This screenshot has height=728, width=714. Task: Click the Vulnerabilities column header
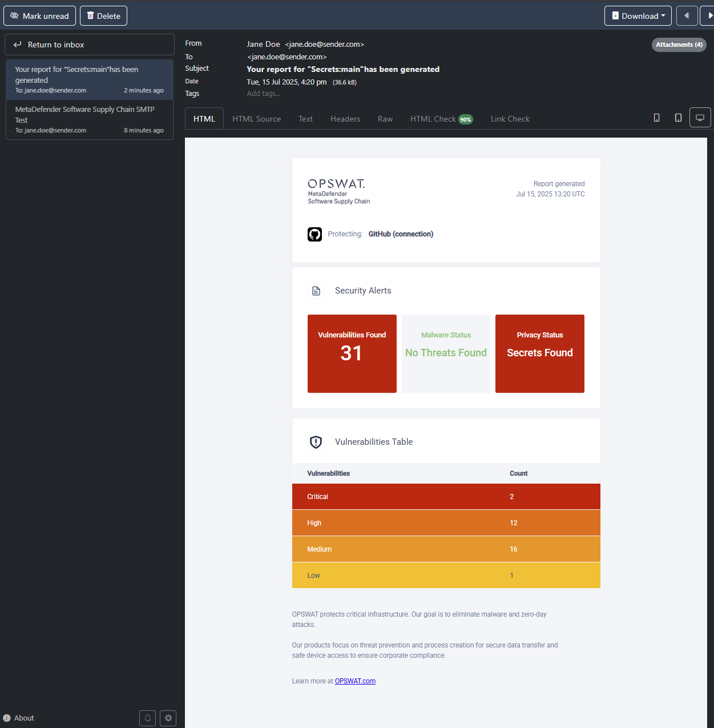click(328, 473)
